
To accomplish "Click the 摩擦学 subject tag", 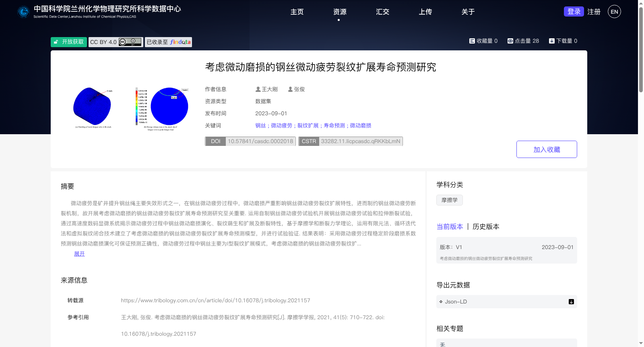I will 450,200.
